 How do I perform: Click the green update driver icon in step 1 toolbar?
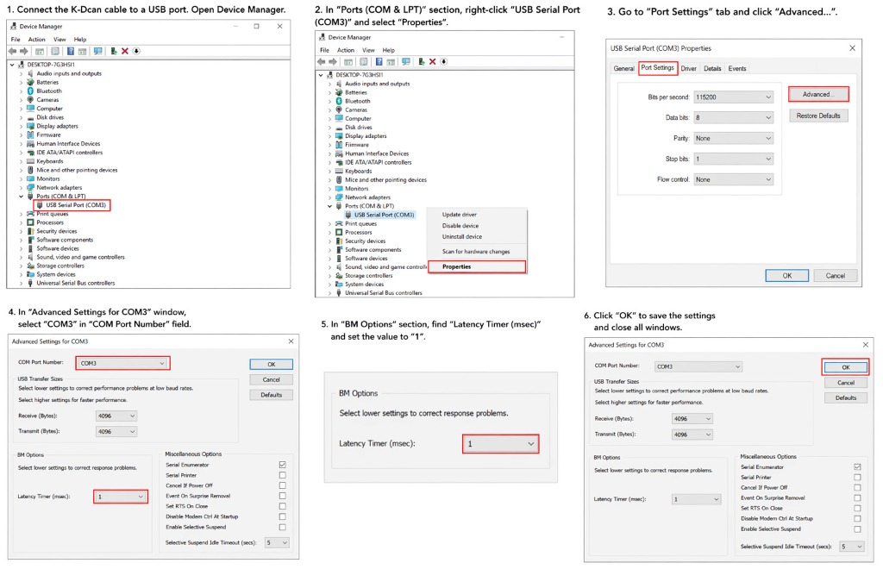click(x=114, y=51)
